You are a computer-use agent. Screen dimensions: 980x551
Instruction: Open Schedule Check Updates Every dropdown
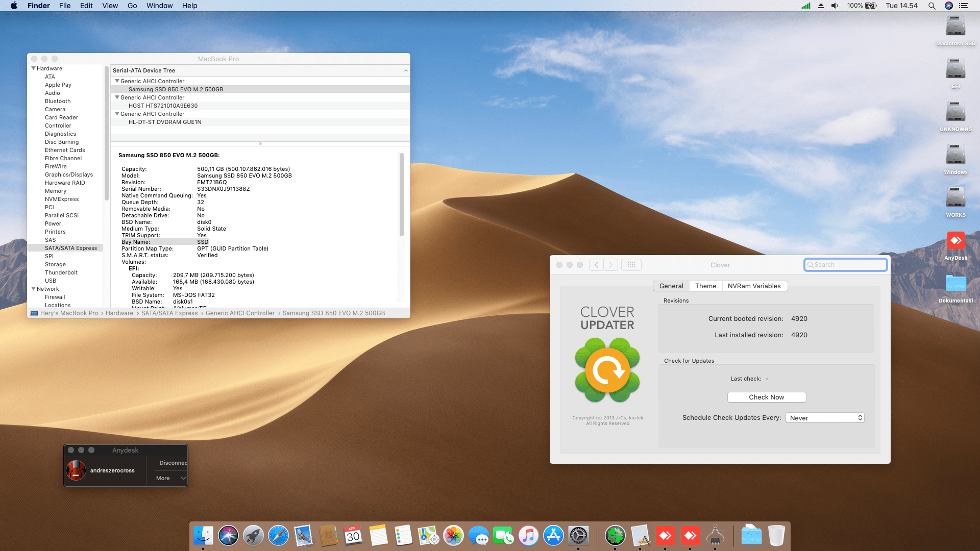point(825,418)
